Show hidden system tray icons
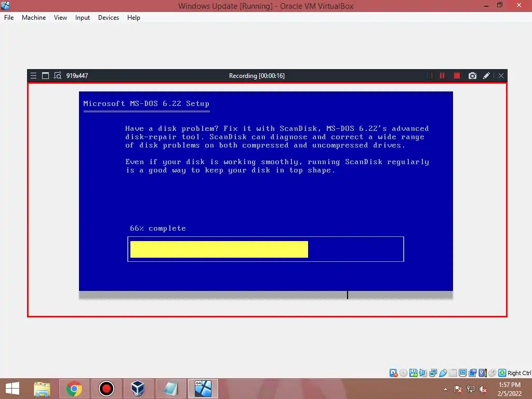Image resolution: width=532 pixels, height=399 pixels. (x=445, y=389)
